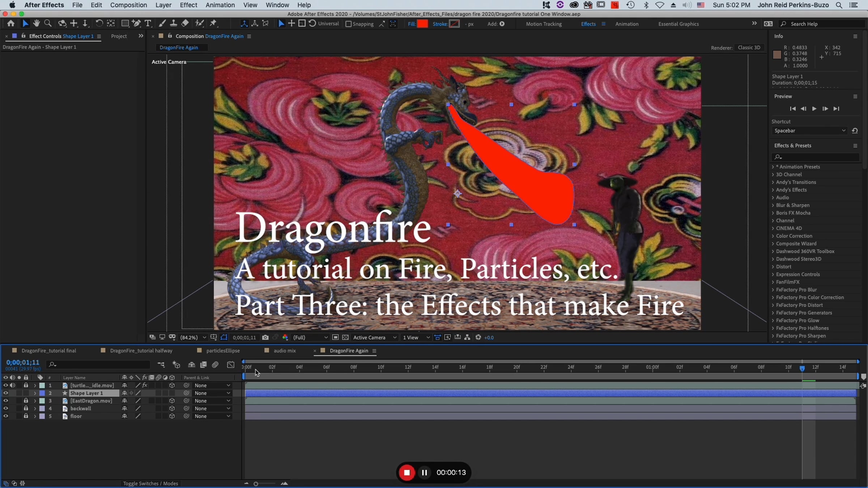This screenshot has height=488, width=868.
Task: Expand the Color Correction effects folder
Action: [x=773, y=236]
